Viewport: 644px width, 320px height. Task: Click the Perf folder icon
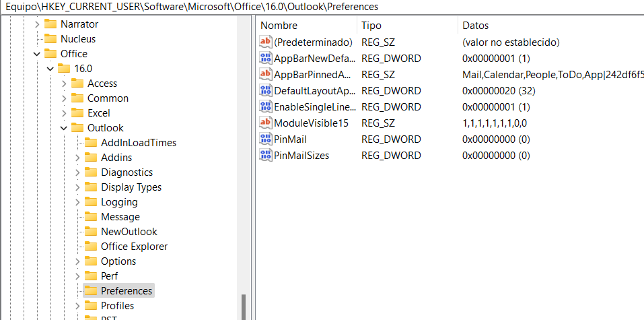91,276
